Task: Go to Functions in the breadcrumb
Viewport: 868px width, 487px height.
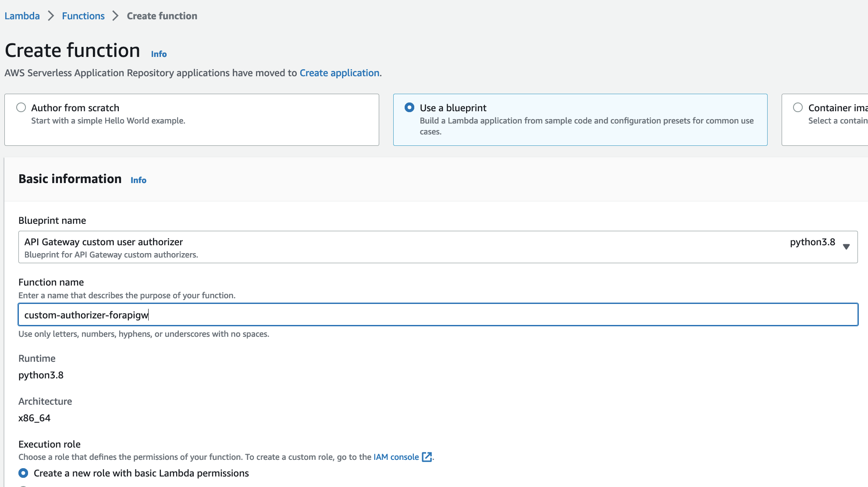Action: click(x=83, y=16)
